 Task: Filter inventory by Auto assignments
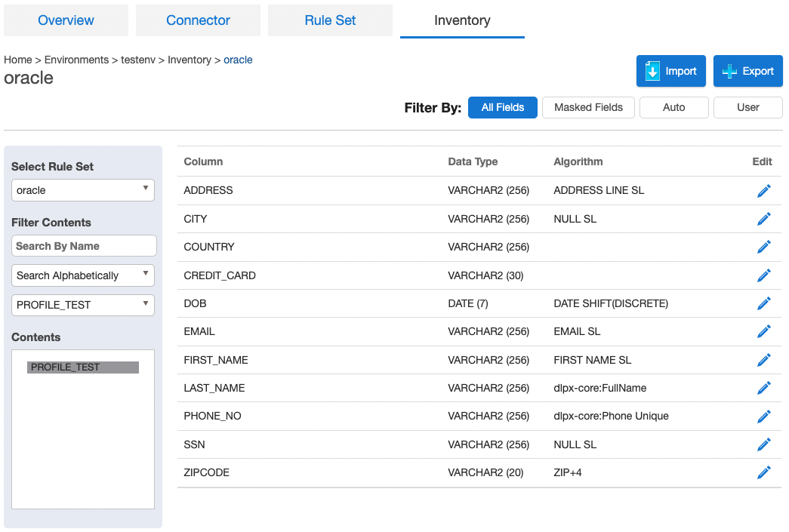(673, 107)
